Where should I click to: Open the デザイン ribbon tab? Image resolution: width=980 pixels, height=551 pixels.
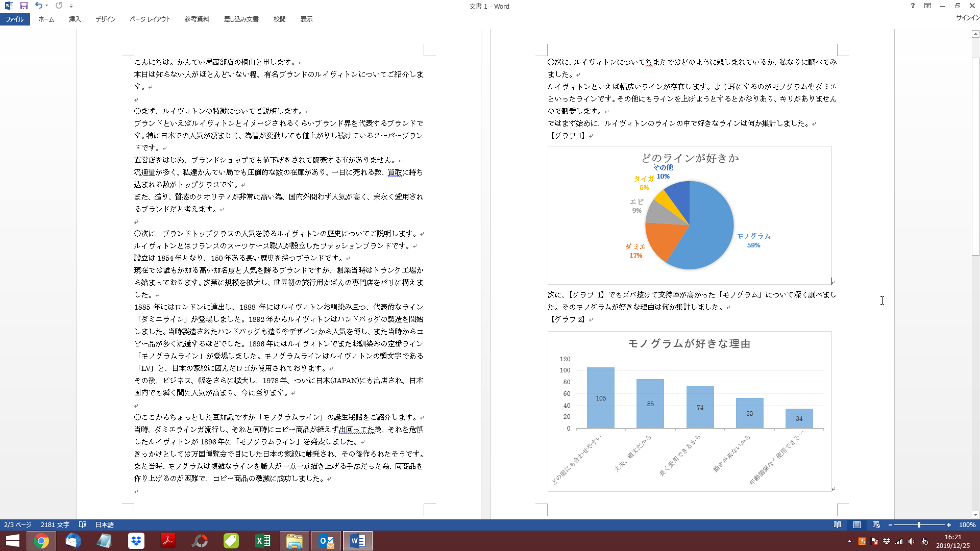[x=105, y=19]
